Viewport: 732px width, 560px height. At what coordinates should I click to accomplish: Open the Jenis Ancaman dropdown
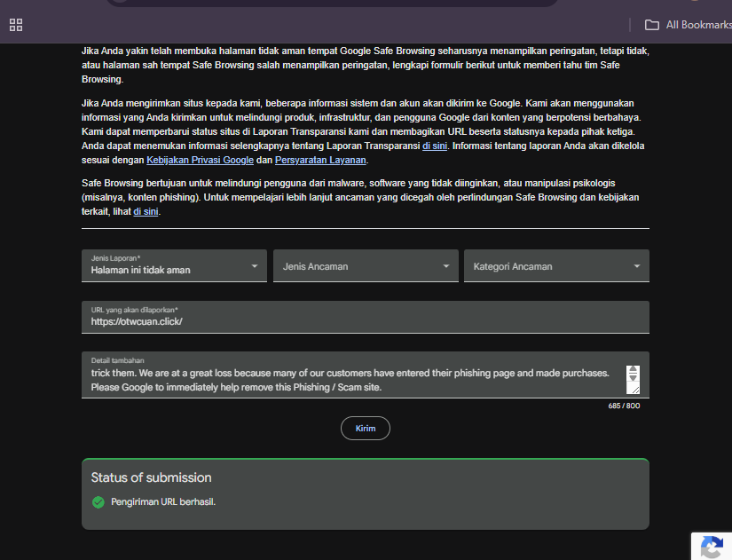click(x=366, y=265)
